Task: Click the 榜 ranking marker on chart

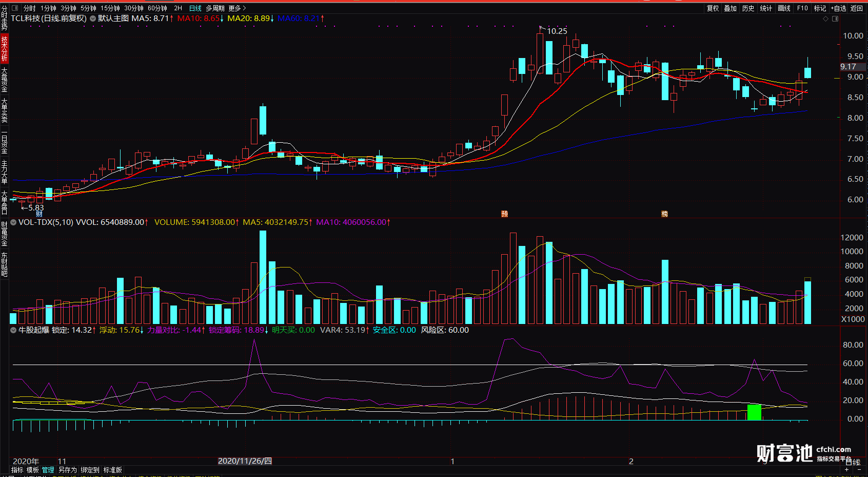Action: point(664,214)
